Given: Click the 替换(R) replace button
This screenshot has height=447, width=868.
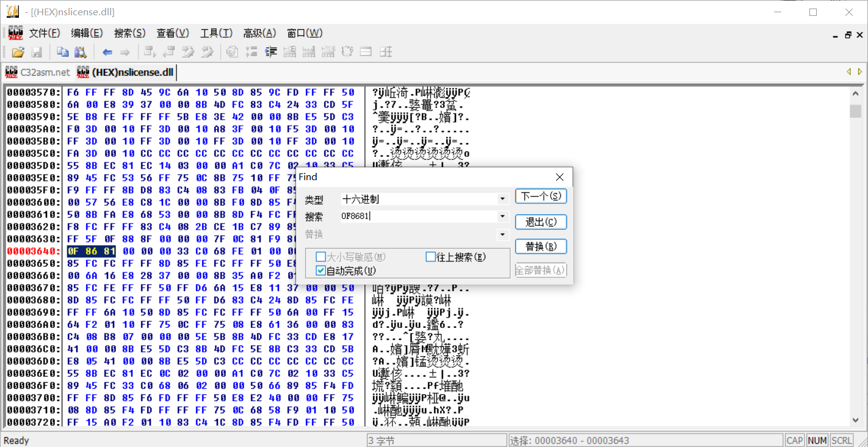Looking at the screenshot, I should click(x=541, y=246).
